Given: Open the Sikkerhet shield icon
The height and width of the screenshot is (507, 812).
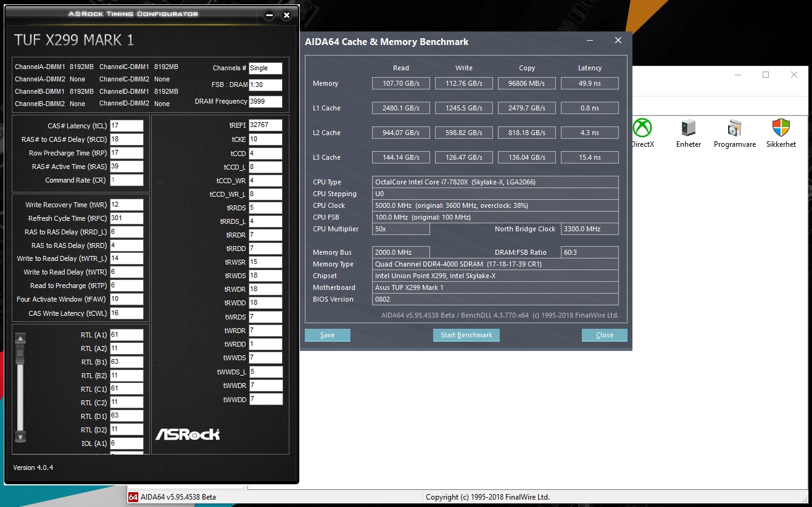Looking at the screenshot, I should (781, 133).
